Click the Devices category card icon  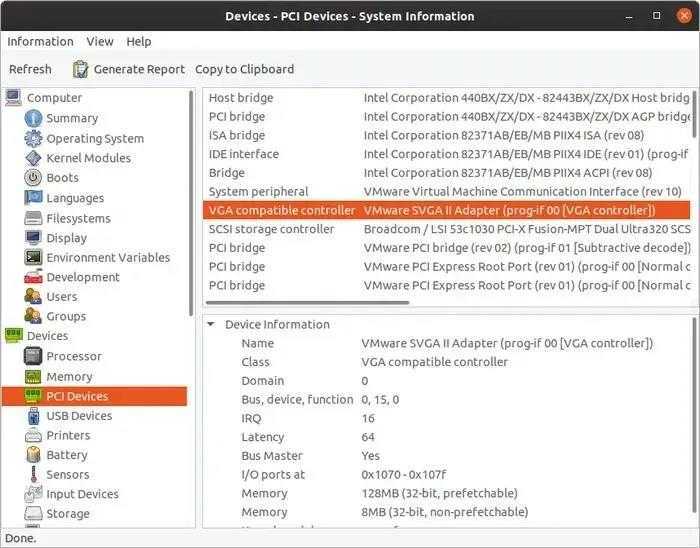(x=13, y=335)
